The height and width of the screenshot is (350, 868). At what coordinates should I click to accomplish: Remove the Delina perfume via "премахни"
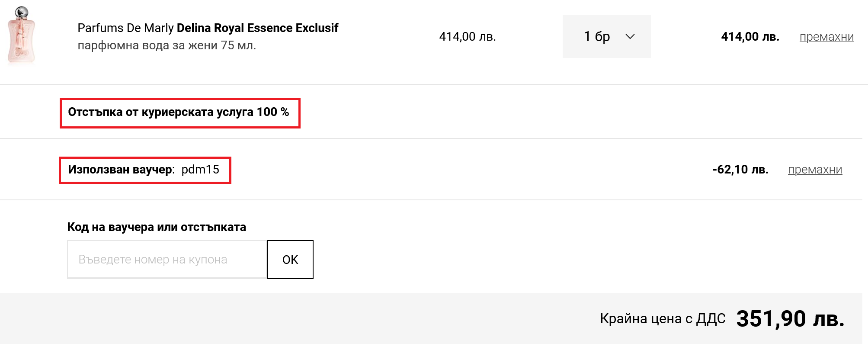point(826,37)
